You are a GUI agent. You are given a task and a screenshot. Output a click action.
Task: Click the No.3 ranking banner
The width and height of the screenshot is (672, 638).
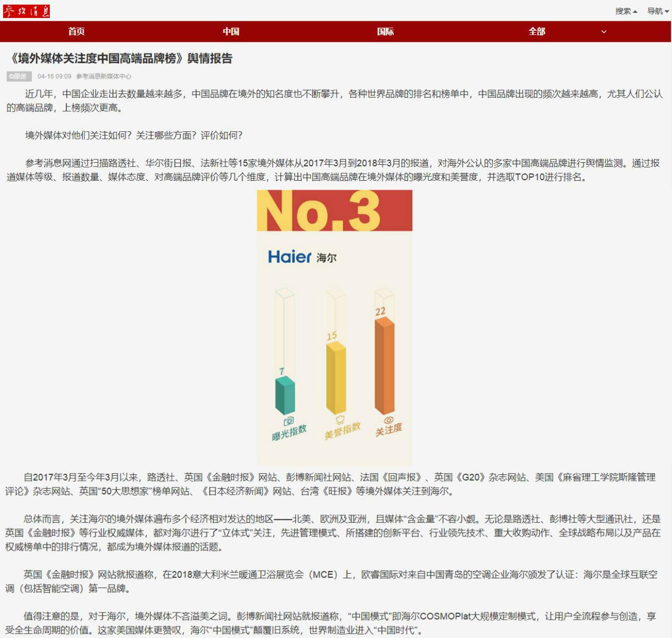tap(334, 210)
